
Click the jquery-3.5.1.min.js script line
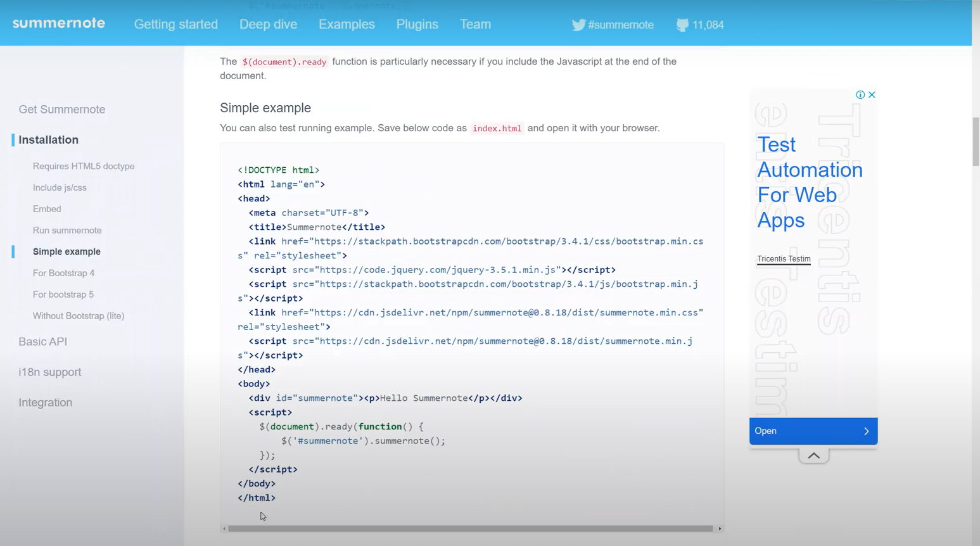coord(432,270)
